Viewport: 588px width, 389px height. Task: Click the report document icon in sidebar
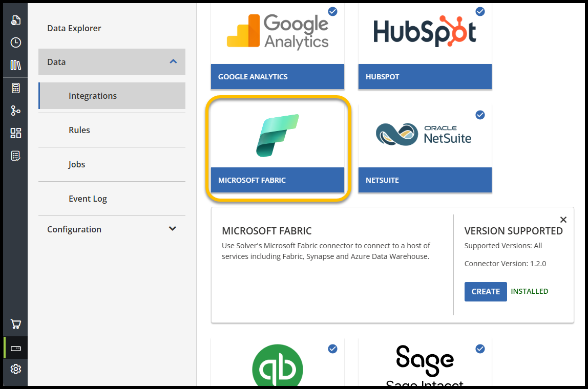coord(16,20)
